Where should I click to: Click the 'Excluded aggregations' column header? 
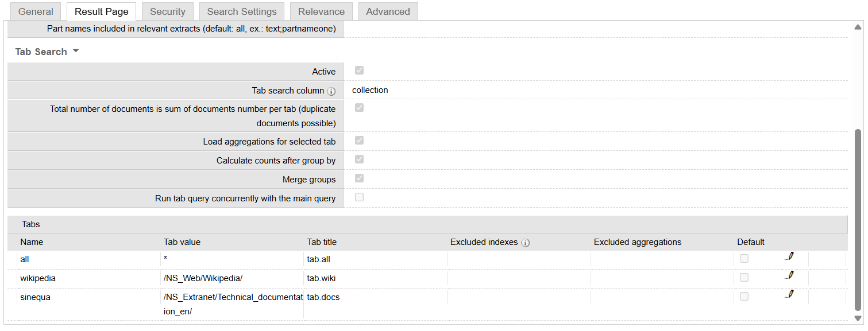[x=638, y=242]
